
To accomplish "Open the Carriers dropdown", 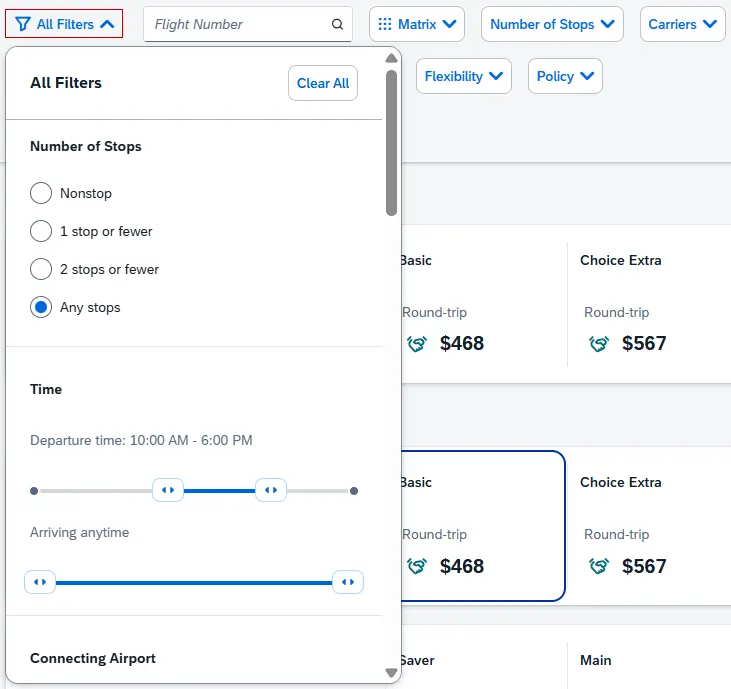I will coord(683,24).
